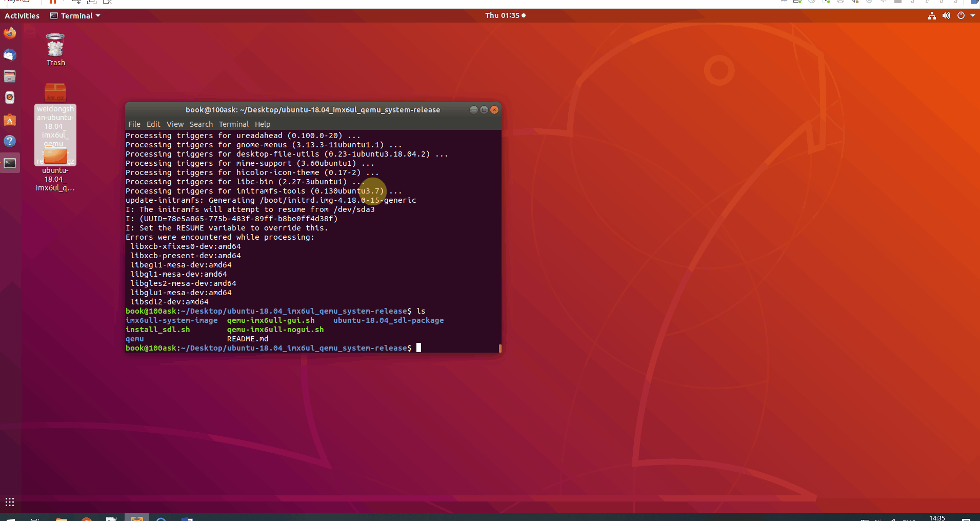This screenshot has height=521, width=980.
Task: Open the terminal File menu
Action: pyautogui.click(x=134, y=124)
